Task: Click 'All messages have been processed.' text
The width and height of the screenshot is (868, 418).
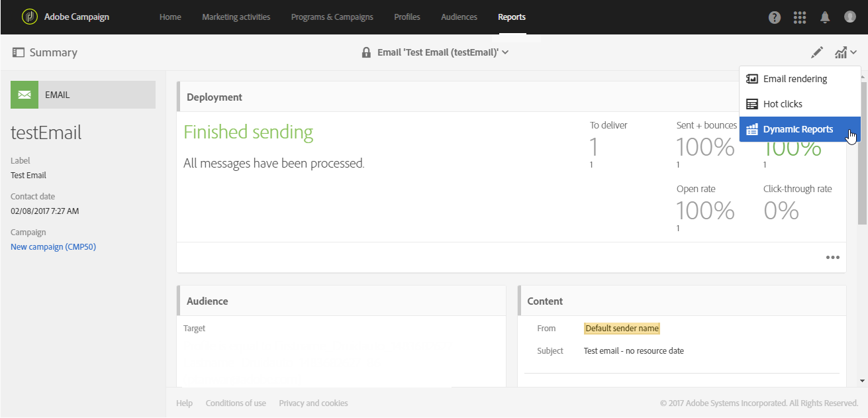Action: point(274,163)
